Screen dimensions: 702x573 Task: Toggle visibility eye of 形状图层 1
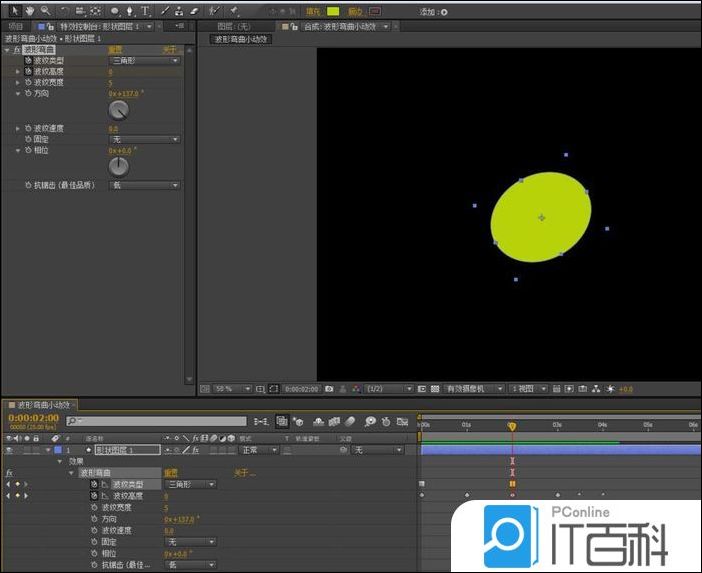tap(9, 450)
